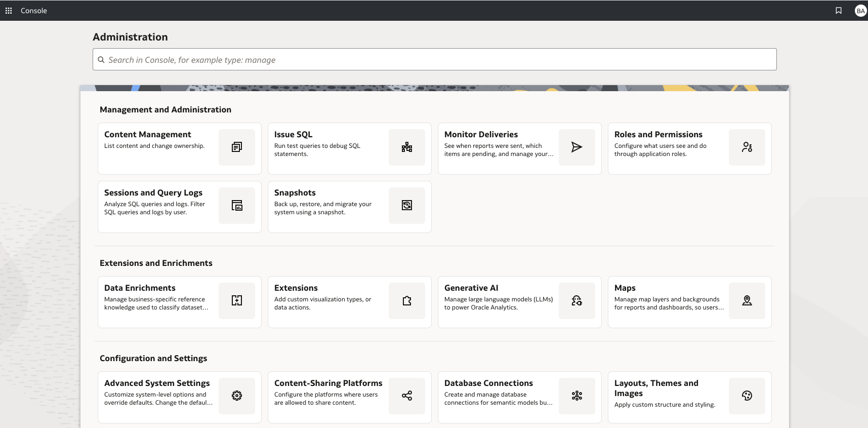
Task: Open the Database Connections tile title
Action: coord(488,383)
